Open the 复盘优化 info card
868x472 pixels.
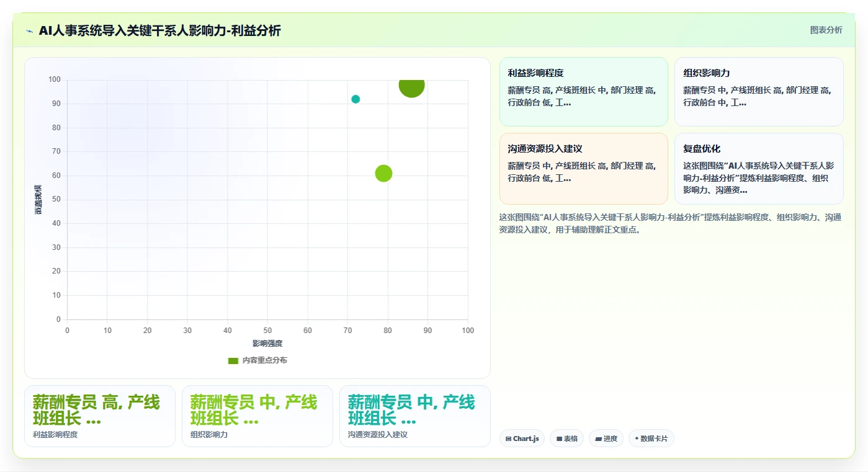click(x=759, y=169)
